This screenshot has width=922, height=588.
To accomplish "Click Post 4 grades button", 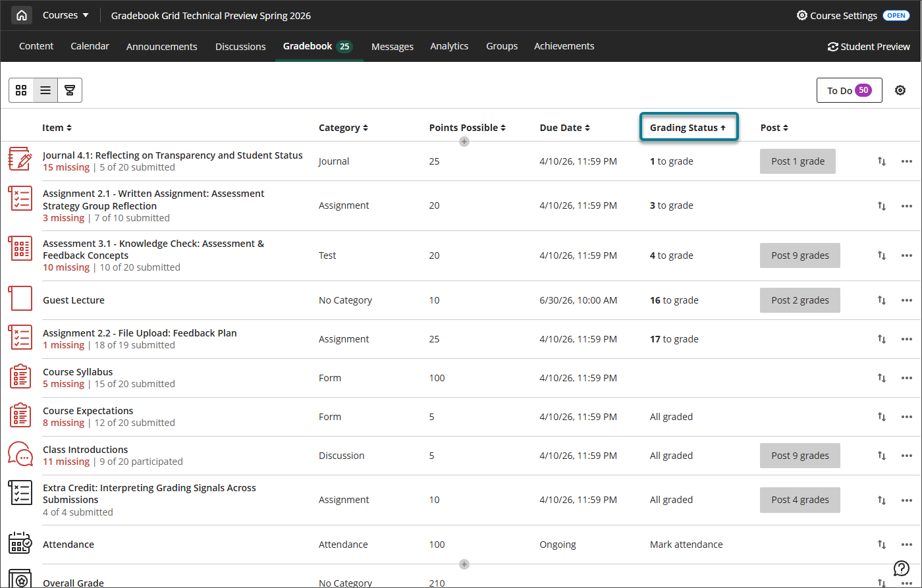I will [800, 500].
